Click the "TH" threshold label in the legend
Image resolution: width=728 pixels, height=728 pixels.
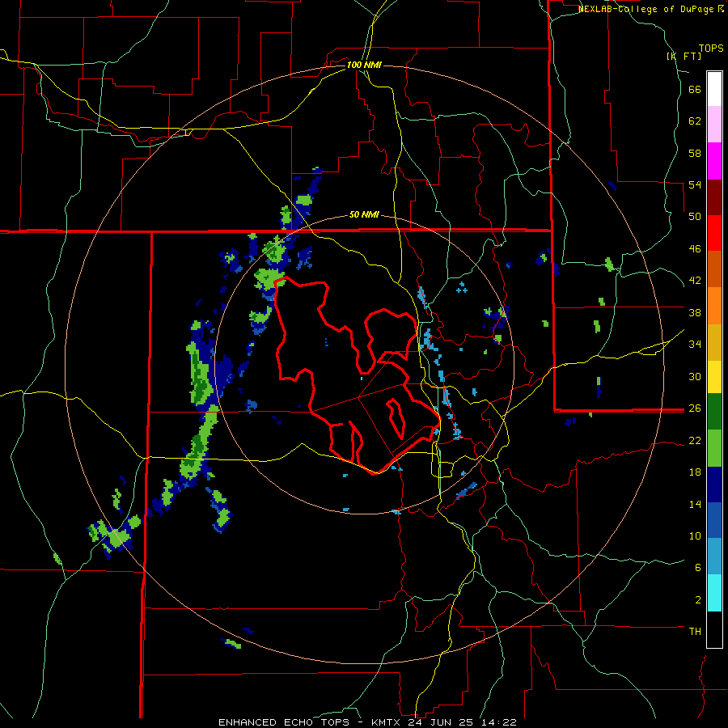(695, 631)
